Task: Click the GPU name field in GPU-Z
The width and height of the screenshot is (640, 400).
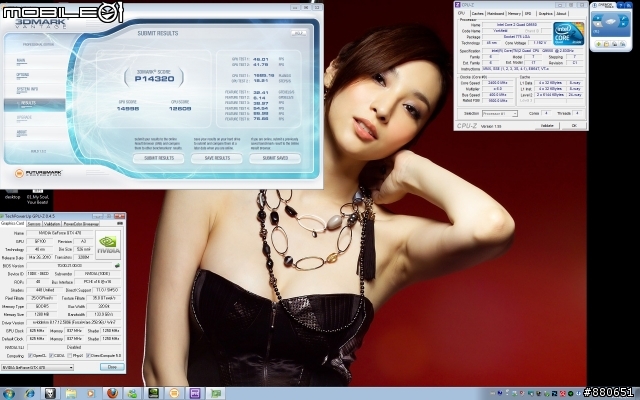Action: click(x=60, y=233)
